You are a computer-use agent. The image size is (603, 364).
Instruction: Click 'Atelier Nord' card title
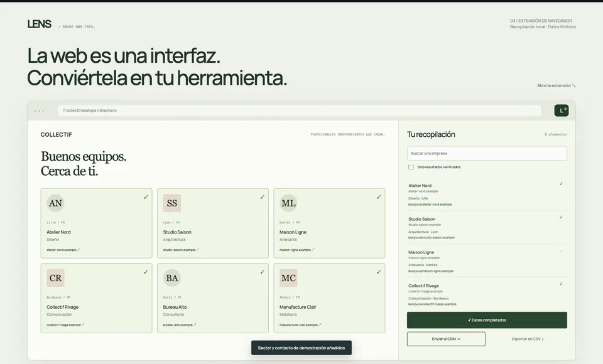(x=58, y=232)
